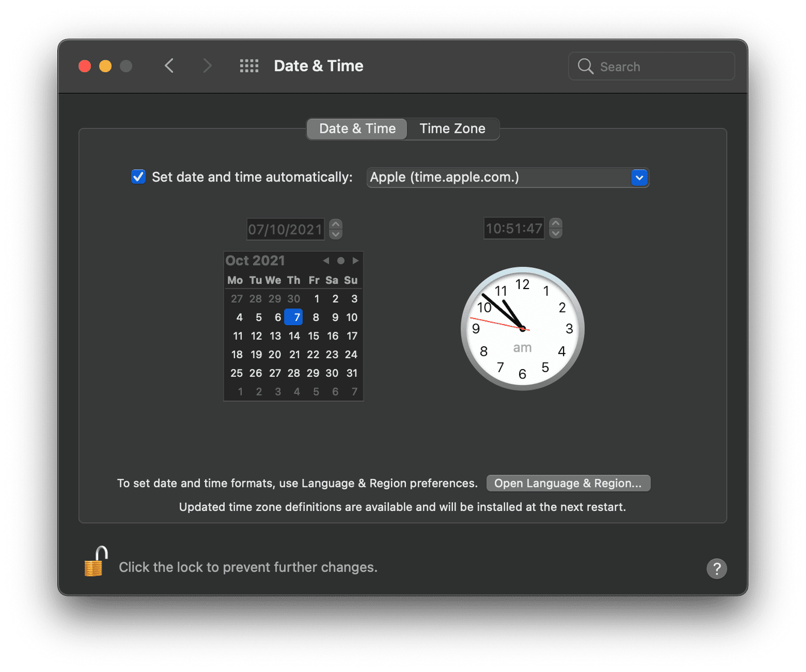Click the show-all preferences grid icon
The width and height of the screenshot is (806, 672).
[249, 66]
